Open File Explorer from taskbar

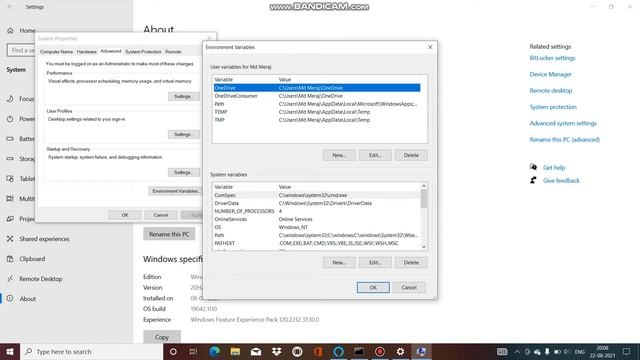tap(235, 351)
